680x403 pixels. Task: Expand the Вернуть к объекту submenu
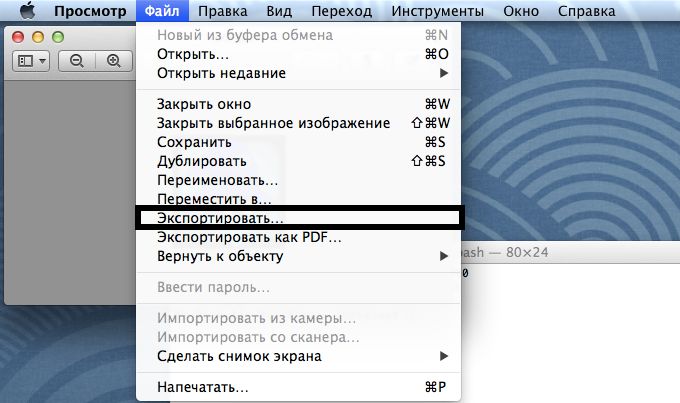click(300, 256)
